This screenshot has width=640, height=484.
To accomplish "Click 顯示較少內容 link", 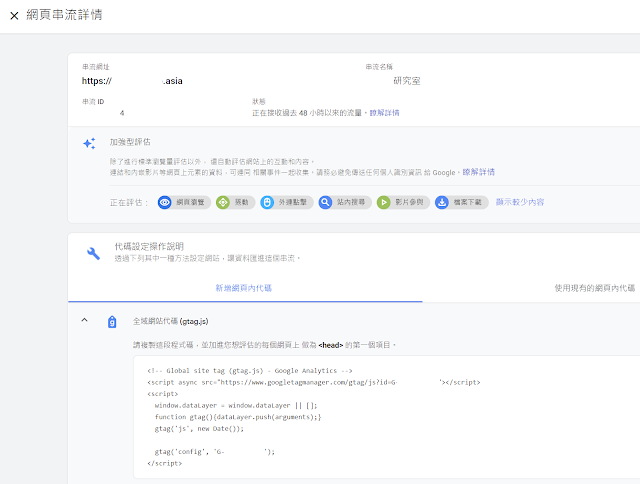I will coord(520,202).
